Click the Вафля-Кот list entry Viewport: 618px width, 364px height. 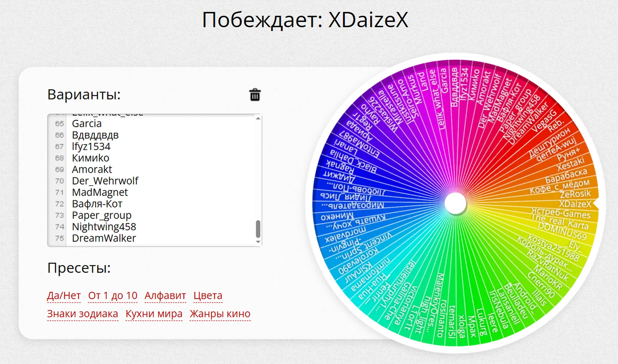pyautogui.click(x=97, y=204)
